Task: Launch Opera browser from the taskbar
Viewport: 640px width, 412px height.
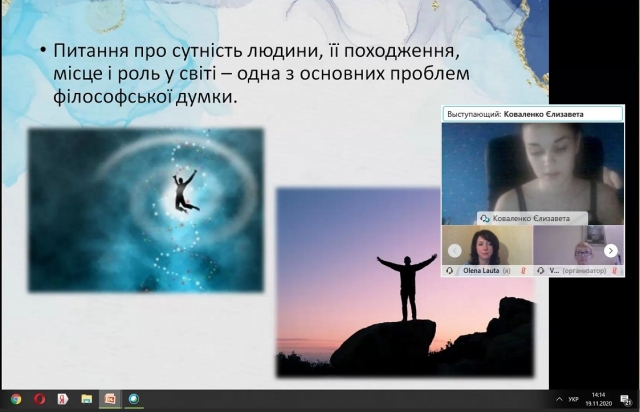Action: (39, 399)
